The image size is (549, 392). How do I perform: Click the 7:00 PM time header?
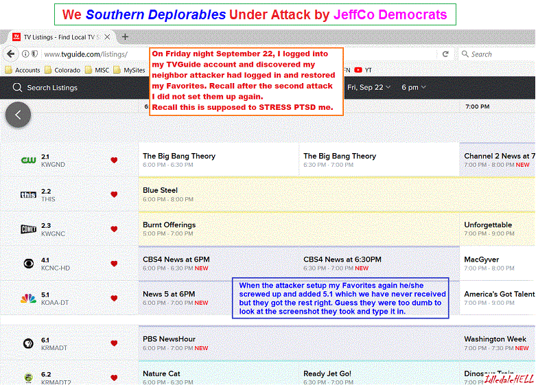(x=477, y=106)
